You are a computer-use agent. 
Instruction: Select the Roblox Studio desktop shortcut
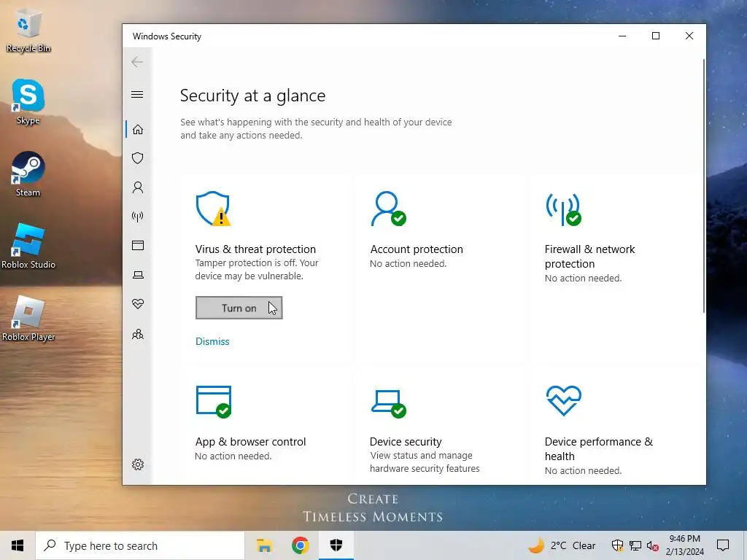click(x=28, y=246)
